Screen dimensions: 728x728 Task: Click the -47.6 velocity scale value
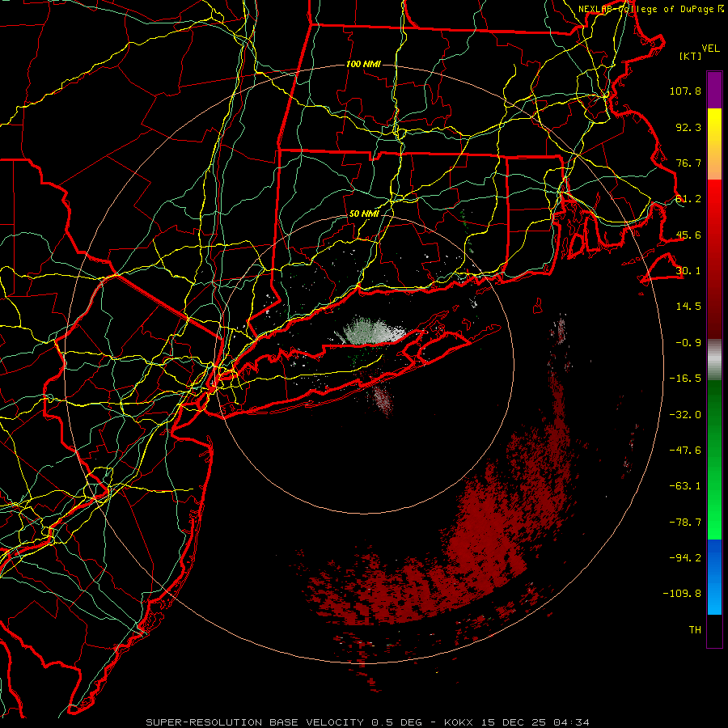pyautogui.click(x=685, y=451)
